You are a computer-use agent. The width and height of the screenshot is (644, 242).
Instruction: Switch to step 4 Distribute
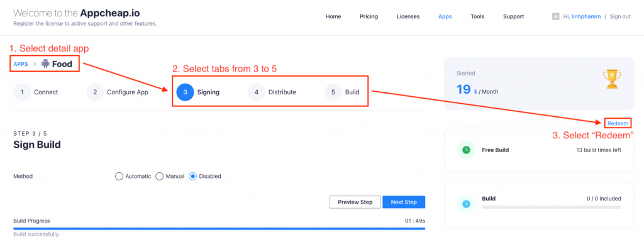(x=272, y=92)
